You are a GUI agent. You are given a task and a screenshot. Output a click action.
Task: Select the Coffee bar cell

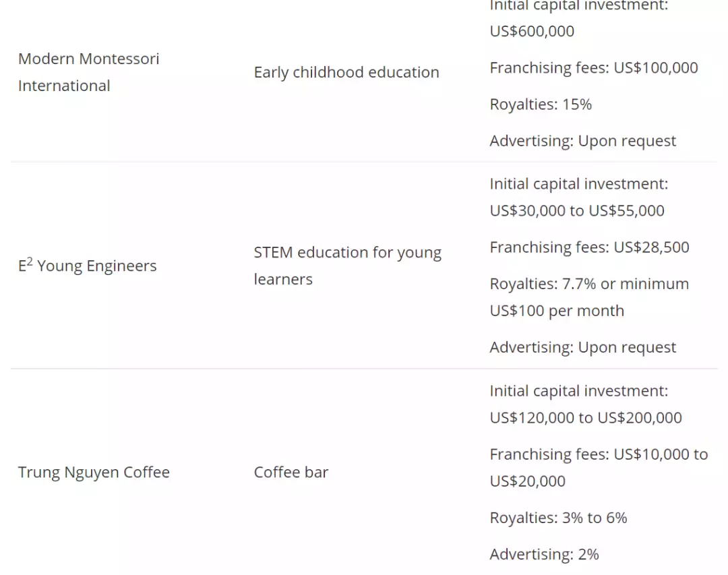tap(291, 472)
